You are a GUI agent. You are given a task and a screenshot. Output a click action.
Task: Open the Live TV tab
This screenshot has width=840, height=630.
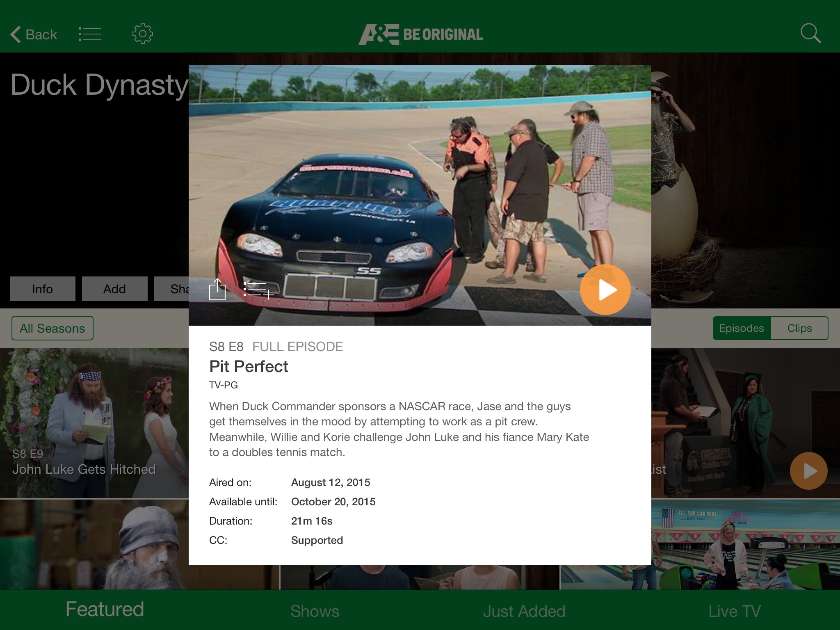(735, 611)
